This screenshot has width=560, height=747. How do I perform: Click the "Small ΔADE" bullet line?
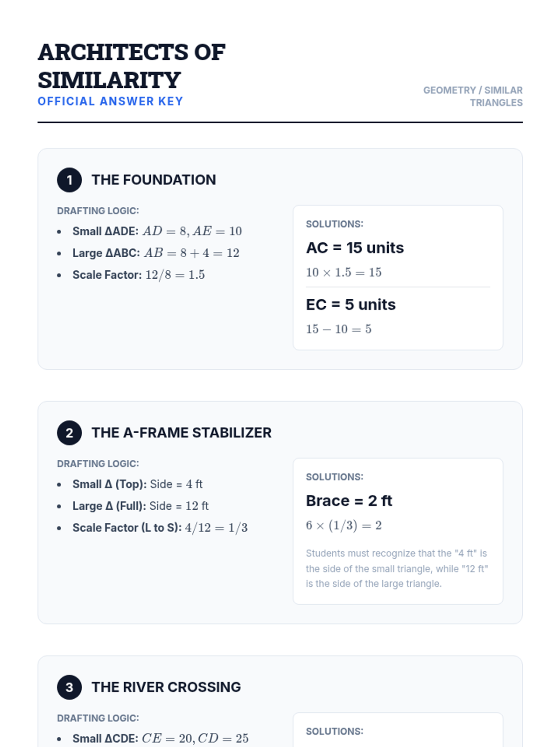(x=157, y=231)
